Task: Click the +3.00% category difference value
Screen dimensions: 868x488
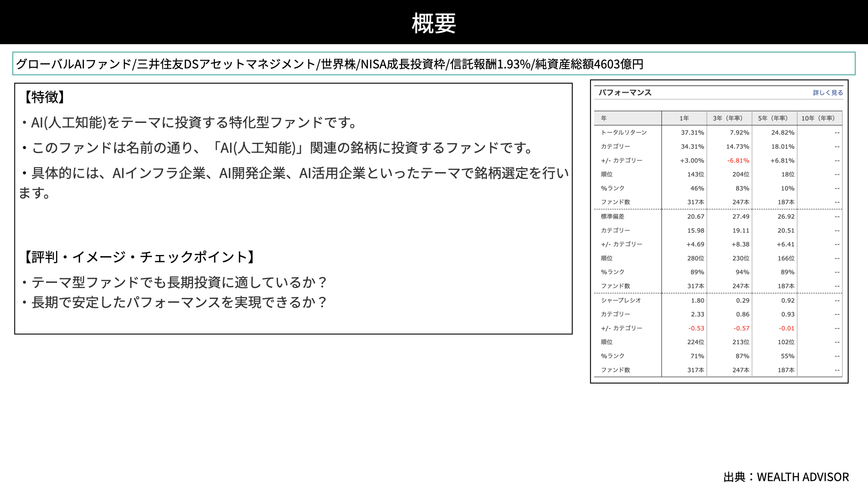Action: (x=692, y=160)
